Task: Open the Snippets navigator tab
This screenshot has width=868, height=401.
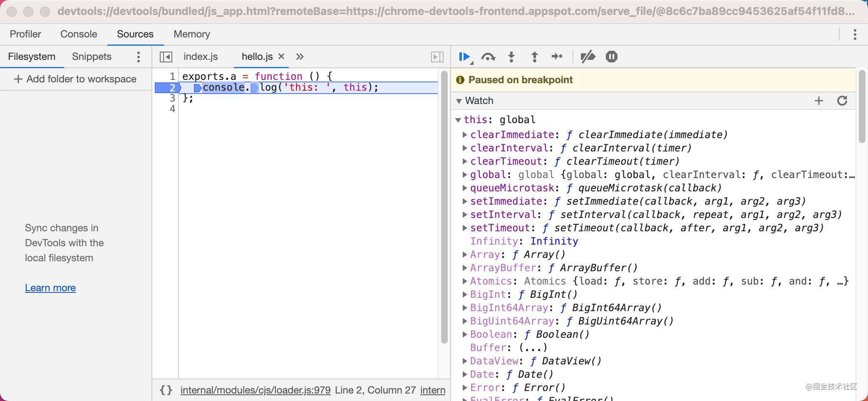Action: [92, 57]
